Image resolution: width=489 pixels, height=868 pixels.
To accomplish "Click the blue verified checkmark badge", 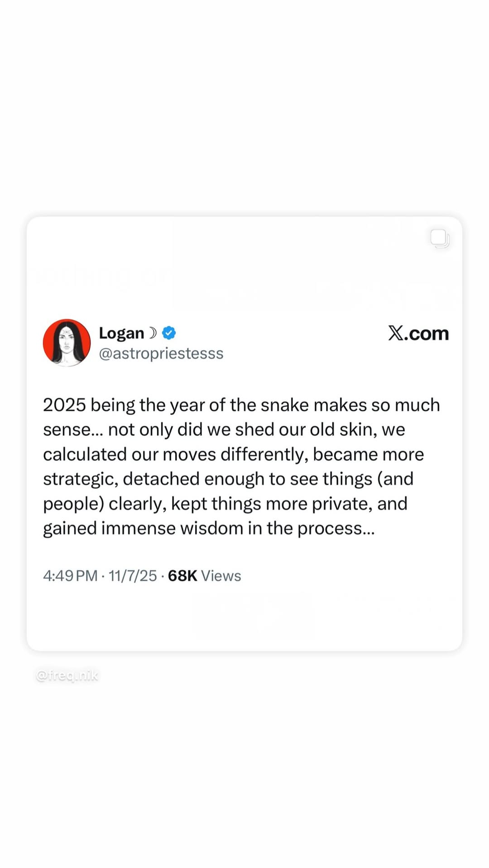I will click(169, 333).
